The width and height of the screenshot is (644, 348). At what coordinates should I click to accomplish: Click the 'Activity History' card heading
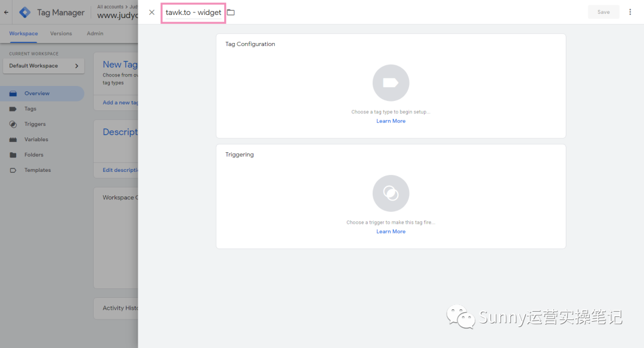pyautogui.click(x=120, y=308)
